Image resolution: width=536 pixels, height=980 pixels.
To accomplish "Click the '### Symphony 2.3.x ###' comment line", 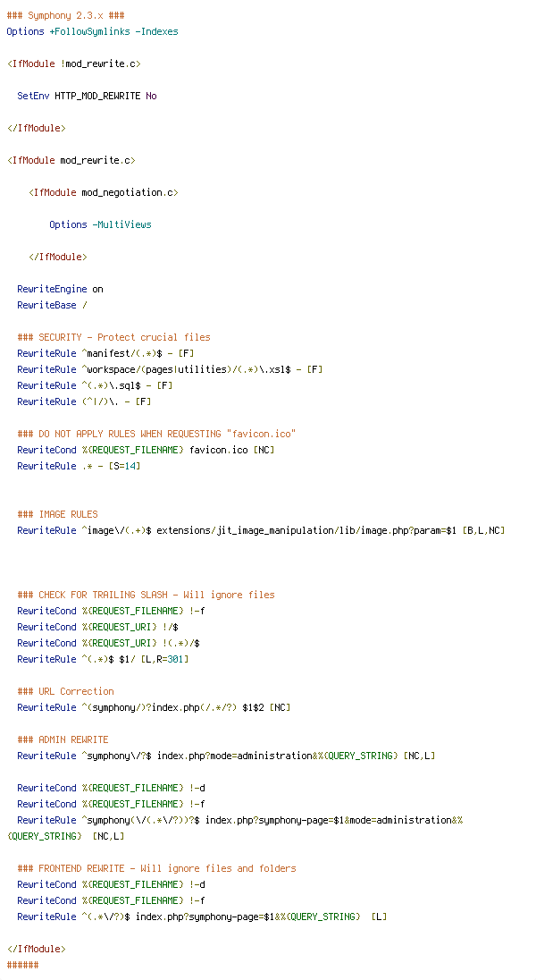I will pos(65,15).
